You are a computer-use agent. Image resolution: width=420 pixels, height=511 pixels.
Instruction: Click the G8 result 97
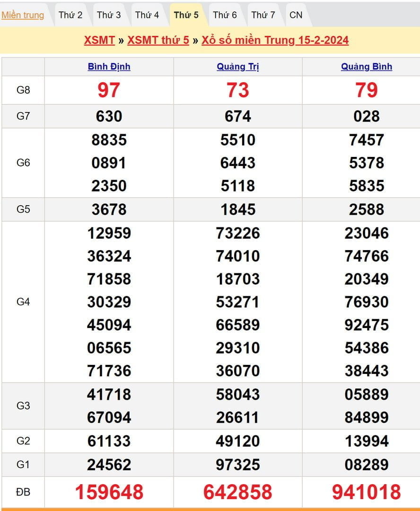(x=109, y=90)
